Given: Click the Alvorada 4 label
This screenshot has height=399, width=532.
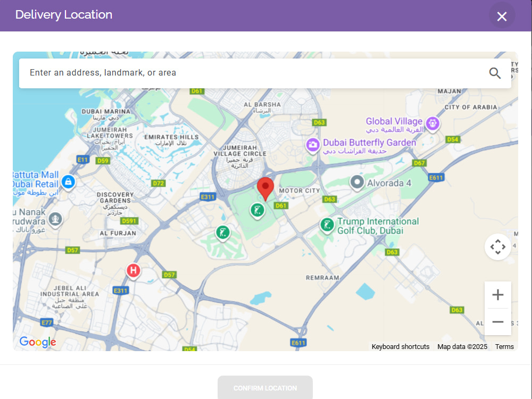Looking at the screenshot, I should click(x=389, y=183).
